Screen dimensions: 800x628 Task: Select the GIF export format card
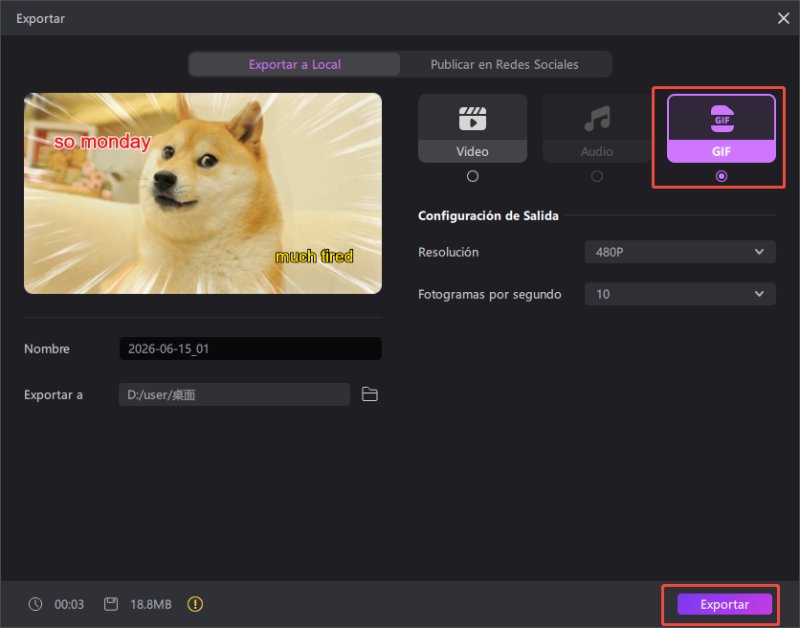coord(721,129)
